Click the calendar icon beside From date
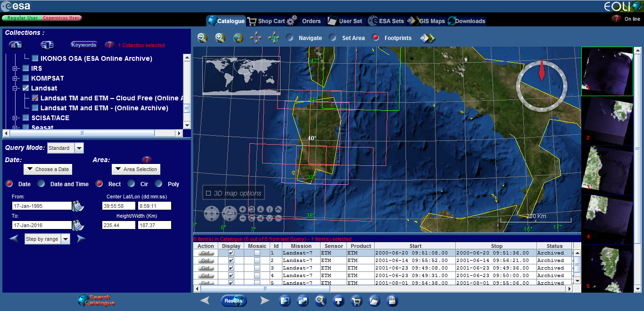This screenshot has width=644, height=311. click(x=78, y=206)
